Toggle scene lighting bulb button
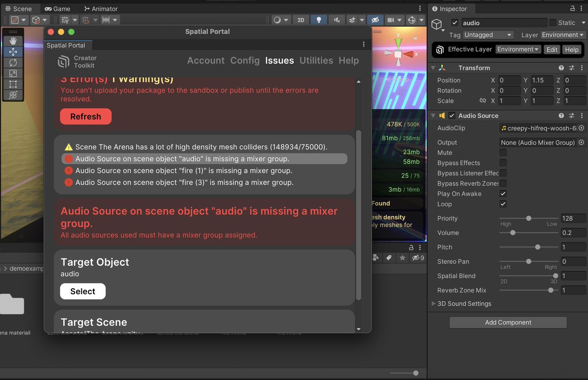Screen dimensions: 588x380 (x=319, y=20)
